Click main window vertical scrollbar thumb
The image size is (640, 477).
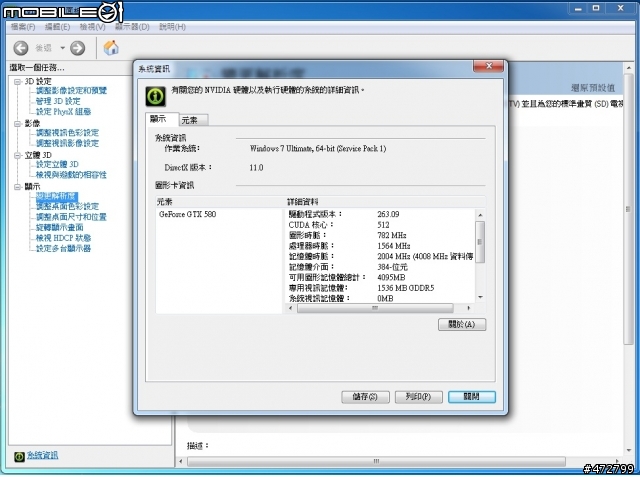629,209
